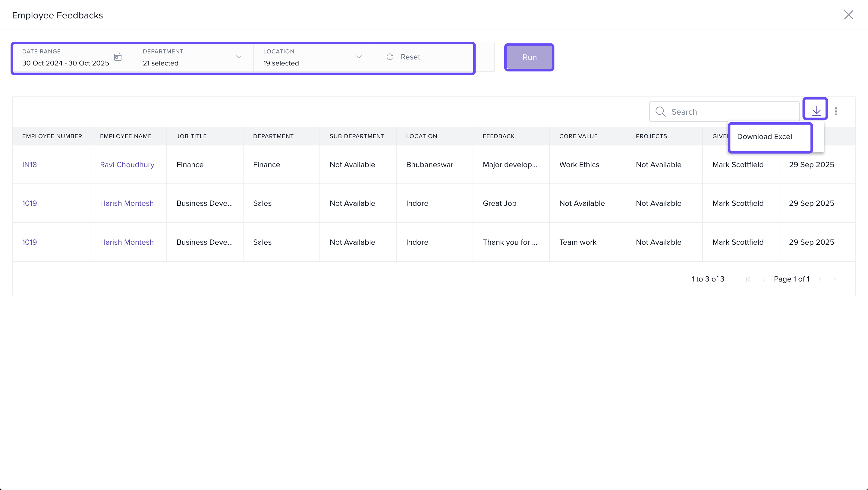The width and height of the screenshot is (868, 490).
Task: Click the Core Value column header
Action: [x=578, y=136]
